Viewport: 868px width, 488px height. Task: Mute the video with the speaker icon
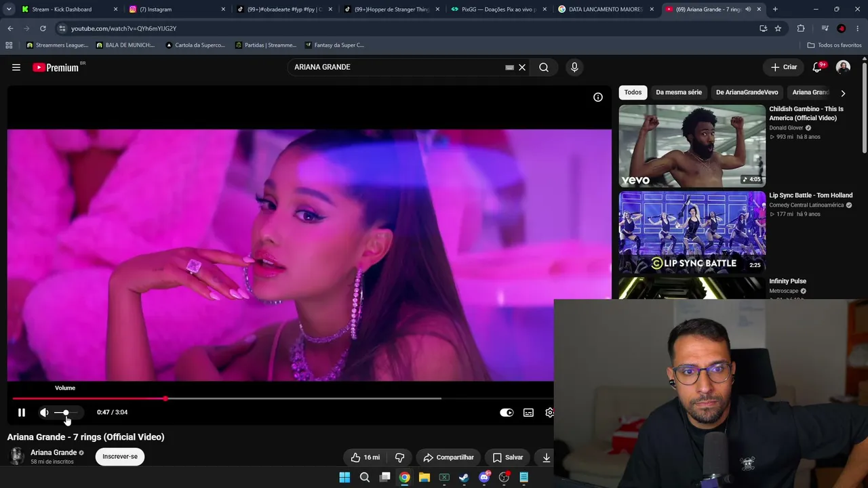pos(44,412)
